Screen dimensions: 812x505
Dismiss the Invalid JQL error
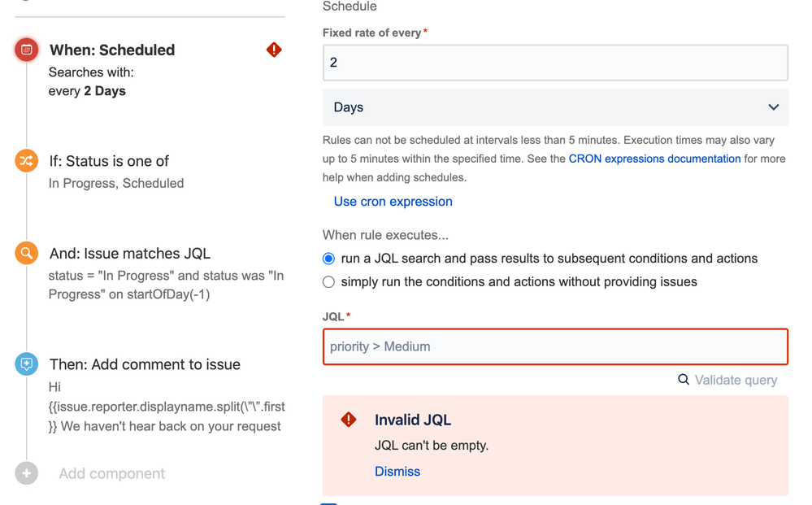397,472
